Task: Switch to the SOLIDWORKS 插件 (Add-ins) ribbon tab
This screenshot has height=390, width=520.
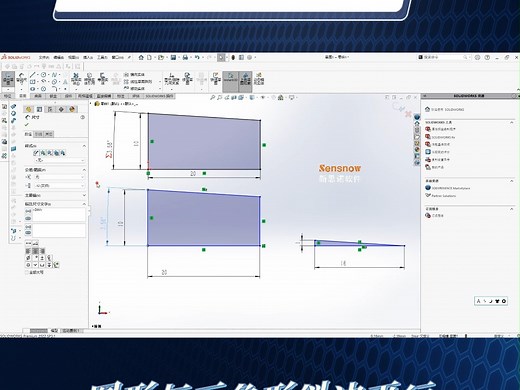Action: [x=159, y=96]
